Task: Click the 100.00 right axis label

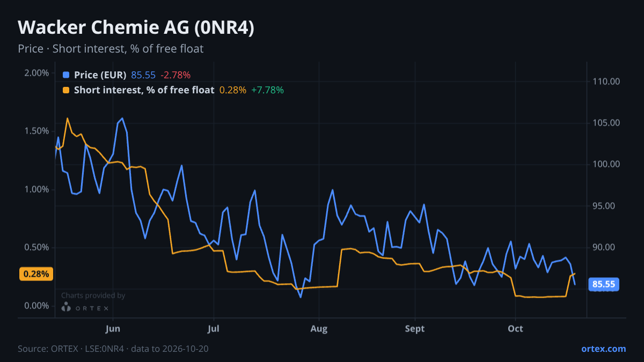Action: [x=606, y=164]
